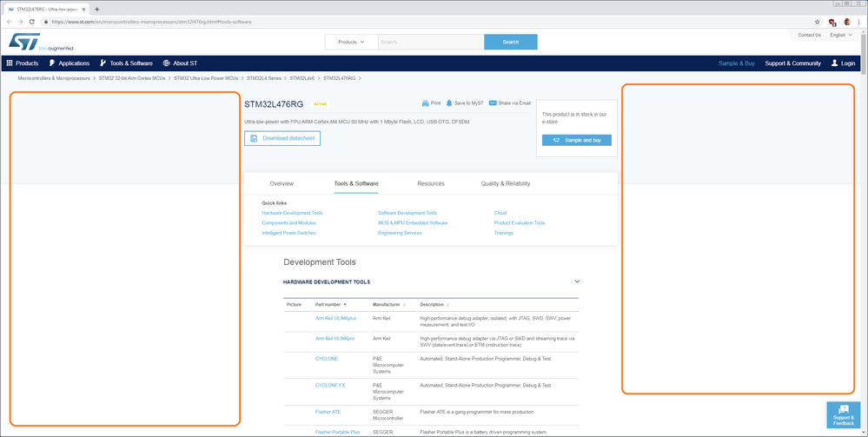The width and height of the screenshot is (868, 437).
Task: Go back with browser back arrow
Action: tap(9, 22)
